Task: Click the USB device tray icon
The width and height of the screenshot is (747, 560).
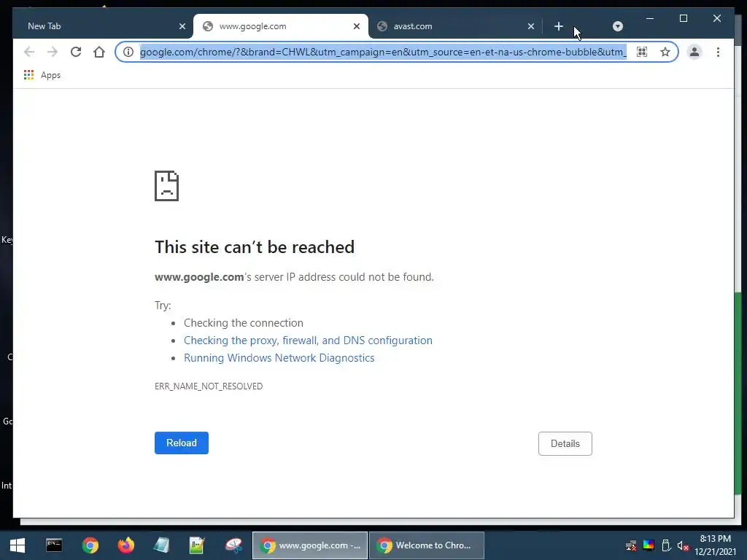Action: pyautogui.click(x=666, y=545)
